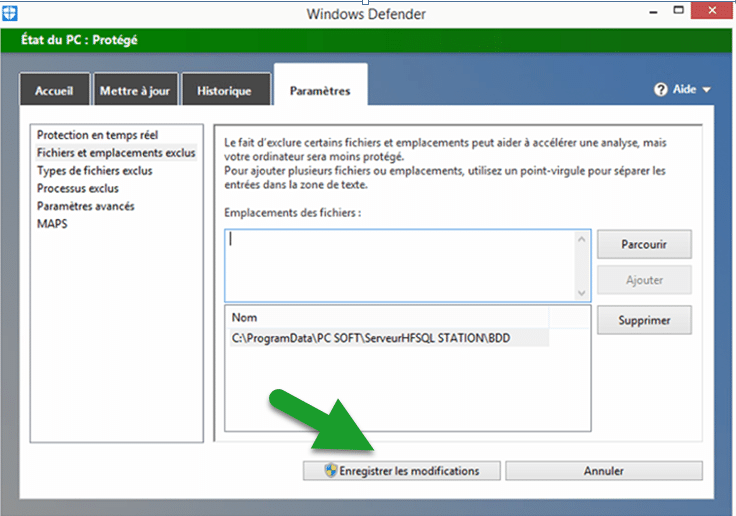
Task: Click scroll down arrow in locations text box
Action: click(x=582, y=293)
